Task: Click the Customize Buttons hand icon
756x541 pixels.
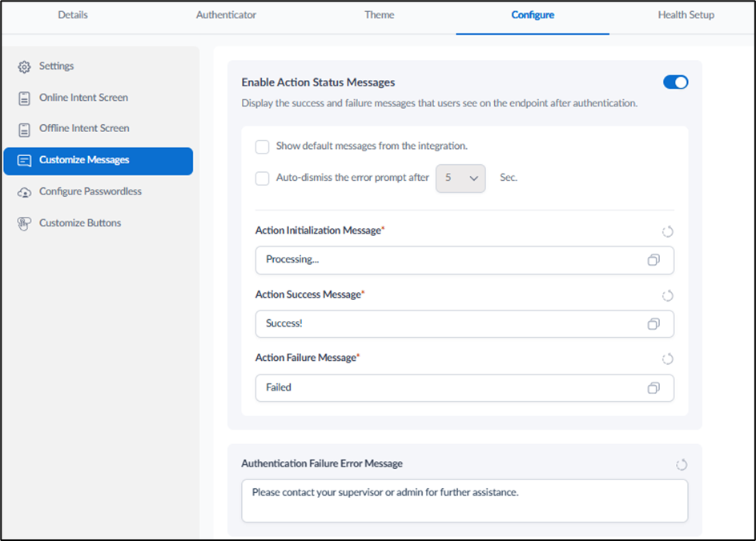Action: click(x=24, y=223)
